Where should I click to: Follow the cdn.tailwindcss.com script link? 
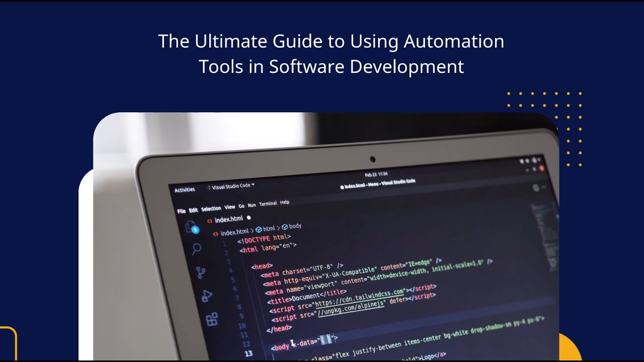[360, 297]
